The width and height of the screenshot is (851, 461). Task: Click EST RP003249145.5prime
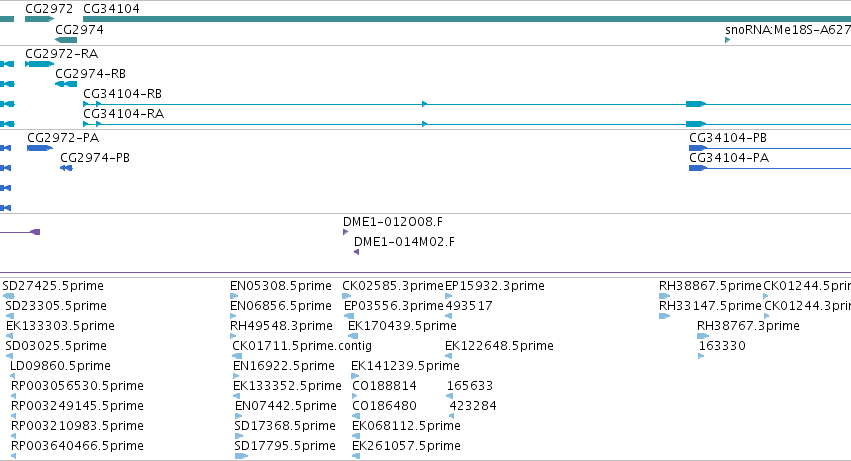coord(77,406)
